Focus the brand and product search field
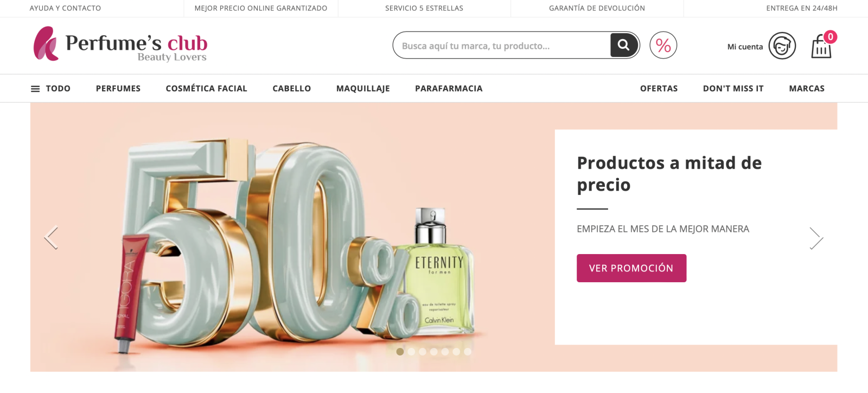 502,46
